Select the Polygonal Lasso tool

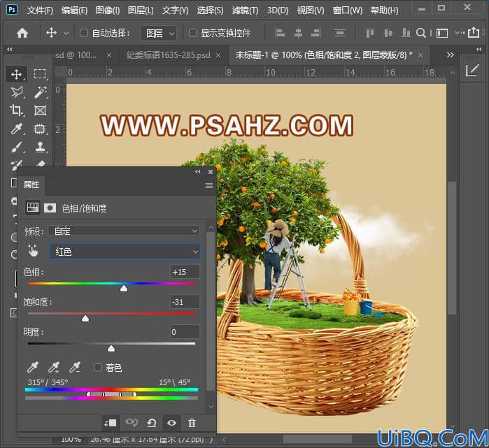point(16,92)
